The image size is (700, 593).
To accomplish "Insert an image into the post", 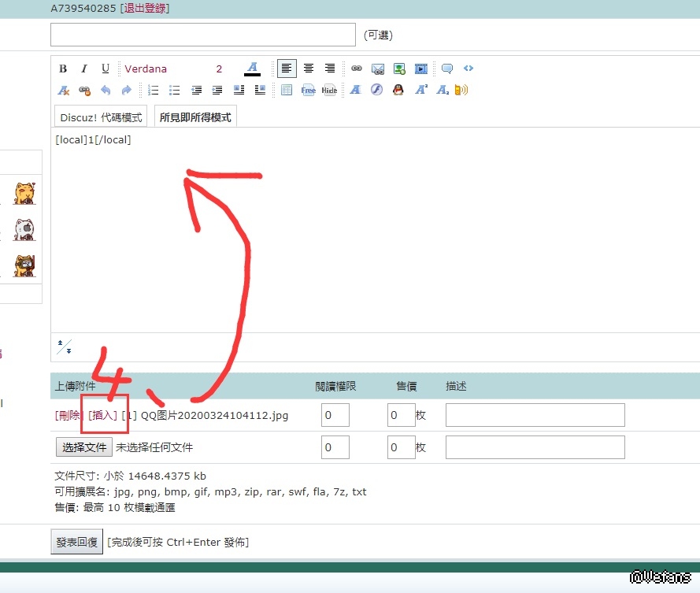I will 399,69.
